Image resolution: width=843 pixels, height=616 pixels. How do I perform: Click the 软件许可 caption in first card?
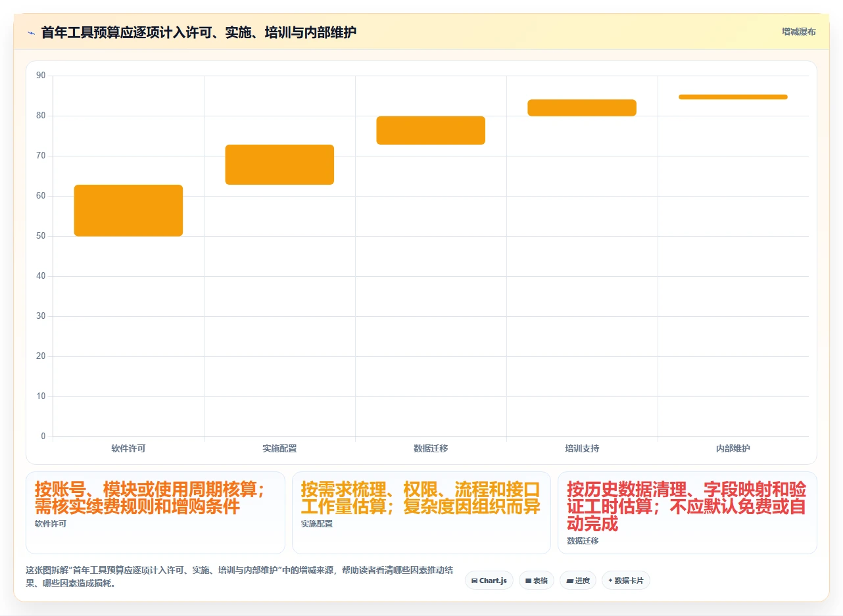[x=51, y=524]
